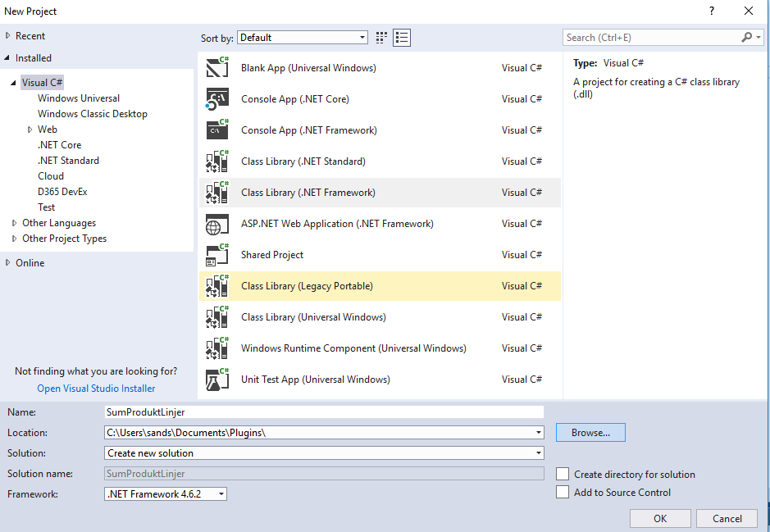Screen dimensions: 770x532
Task: Click the Cancel button
Action: point(727,519)
